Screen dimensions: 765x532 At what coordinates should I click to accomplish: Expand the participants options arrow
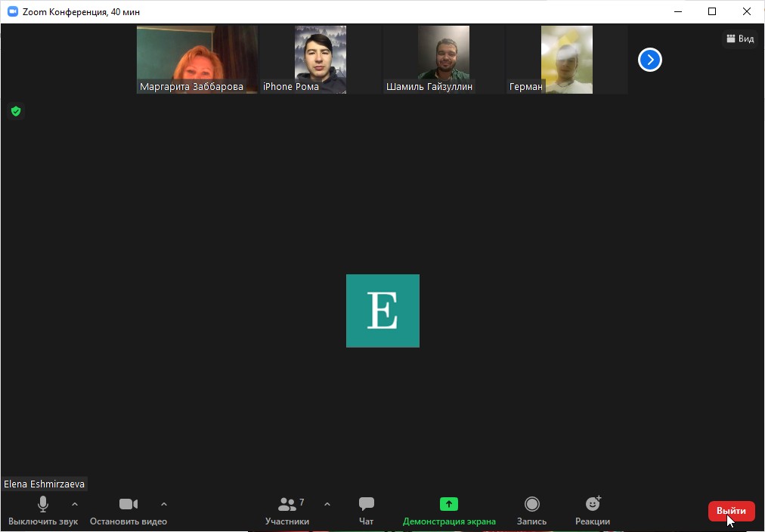[327, 504]
